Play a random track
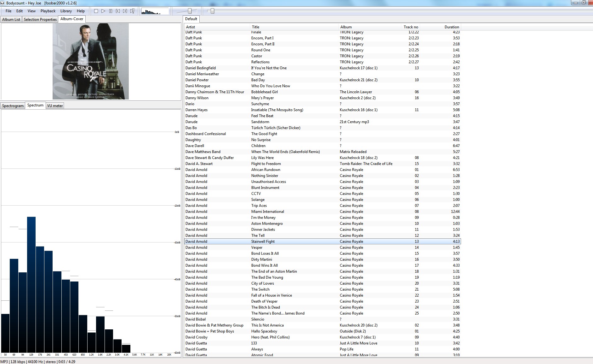This screenshot has height=364, width=593. pyautogui.click(x=133, y=11)
